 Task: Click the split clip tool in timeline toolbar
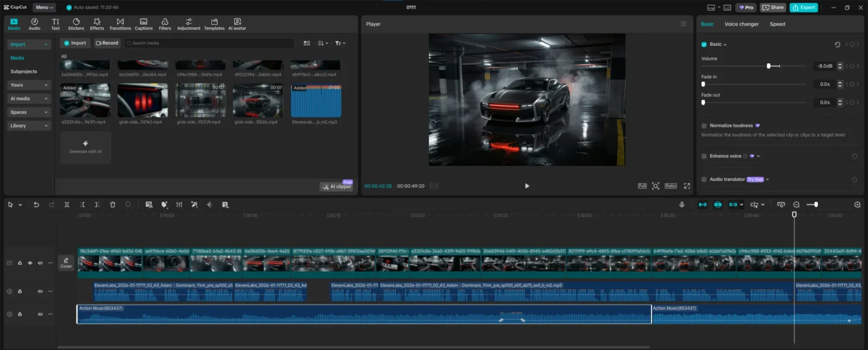[x=67, y=204]
